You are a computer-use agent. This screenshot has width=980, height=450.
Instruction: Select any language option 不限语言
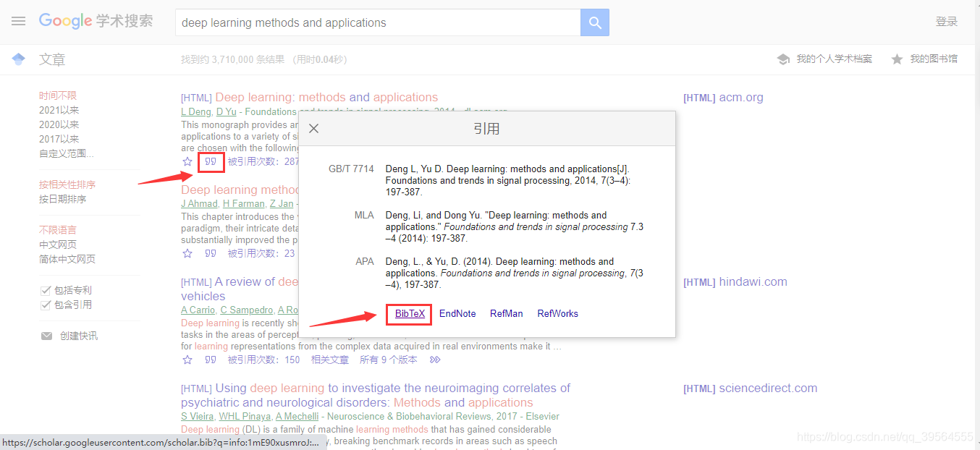pyautogui.click(x=57, y=230)
